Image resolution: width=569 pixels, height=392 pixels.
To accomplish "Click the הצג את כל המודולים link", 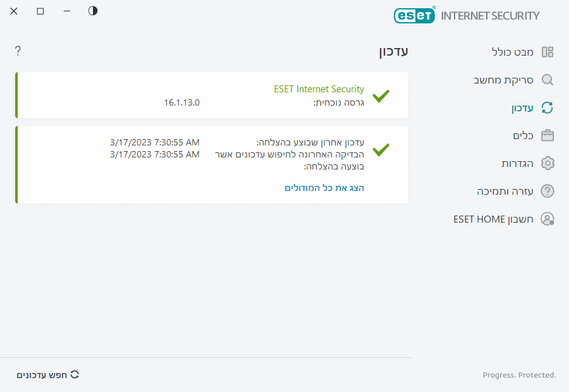I will [x=324, y=188].
